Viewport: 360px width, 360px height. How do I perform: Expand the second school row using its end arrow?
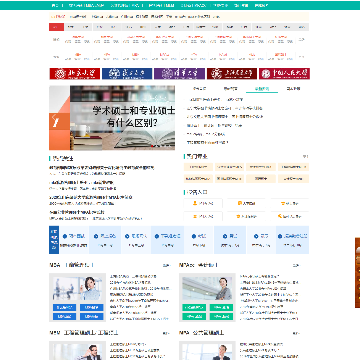click(x=301, y=57)
